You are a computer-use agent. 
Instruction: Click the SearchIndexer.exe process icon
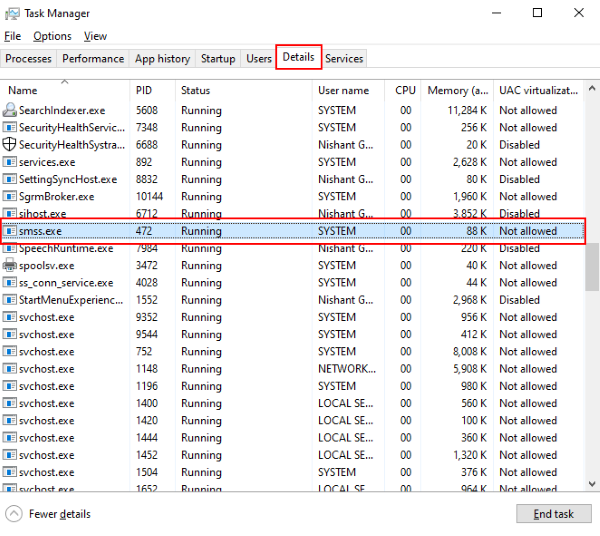[10, 110]
